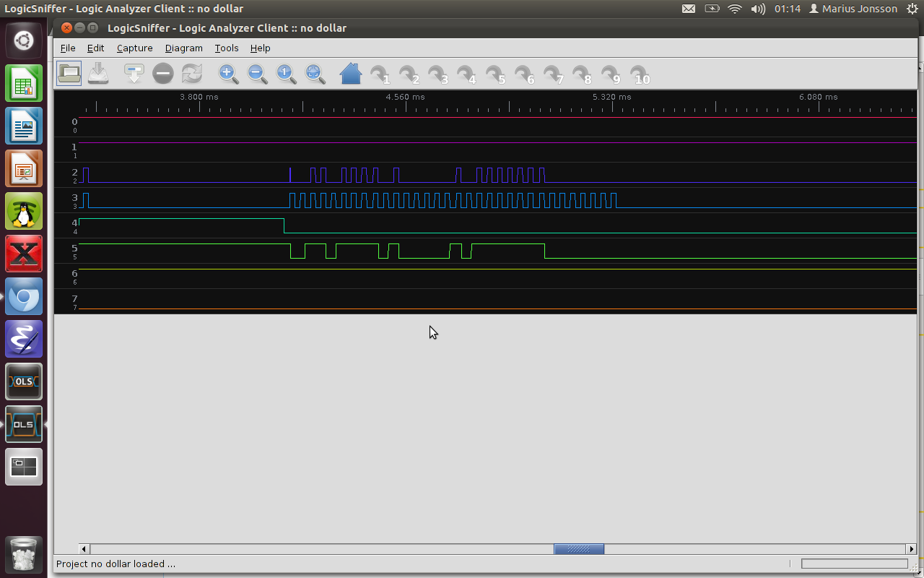The height and width of the screenshot is (578, 924).
Task: Click the Save project drive icon
Action: 98,73
